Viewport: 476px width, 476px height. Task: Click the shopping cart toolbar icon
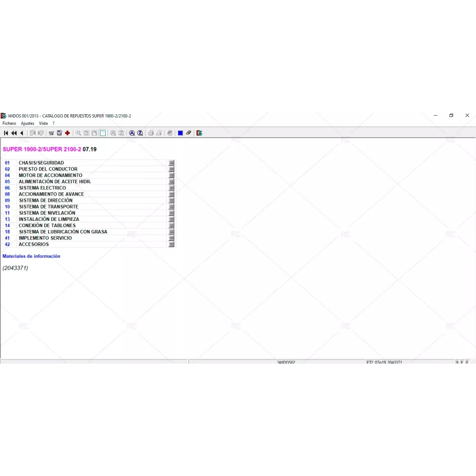51,133
